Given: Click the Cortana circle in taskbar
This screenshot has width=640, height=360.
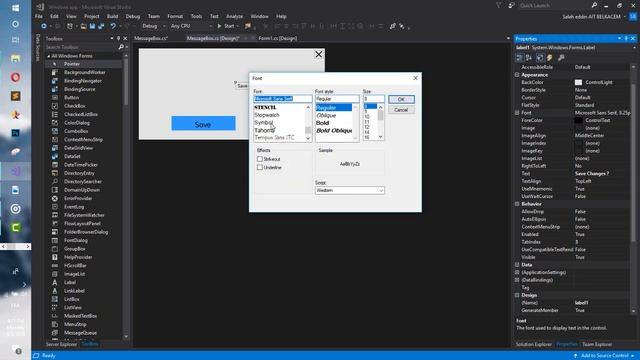Looking at the screenshot, I should [15, 24].
